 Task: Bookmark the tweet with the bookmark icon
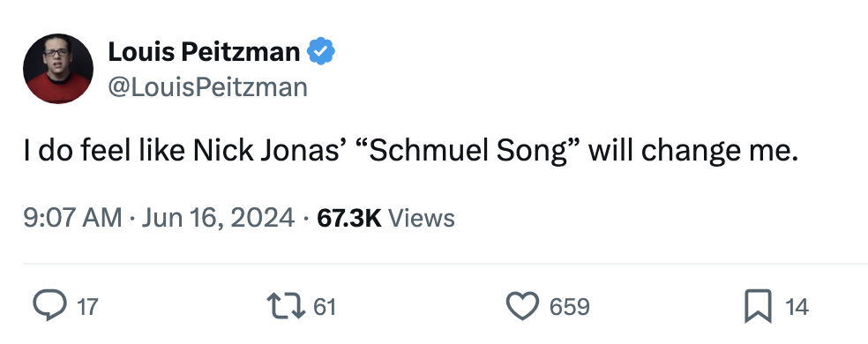pos(758,306)
